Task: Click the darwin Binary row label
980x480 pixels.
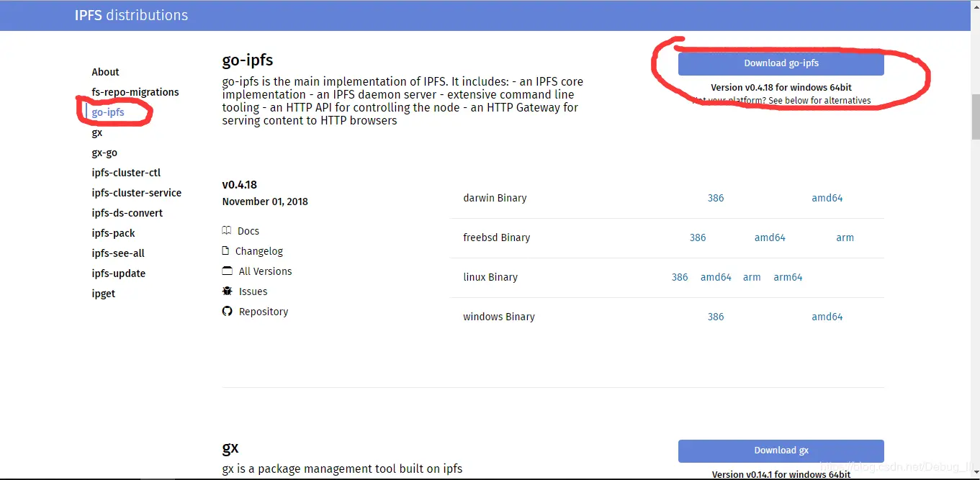Action: click(x=495, y=198)
